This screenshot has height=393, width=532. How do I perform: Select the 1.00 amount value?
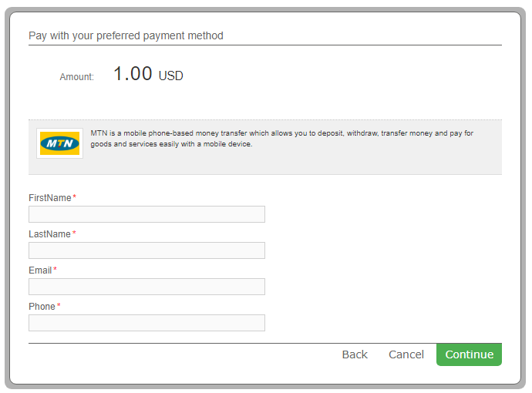click(x=133, y=73)
